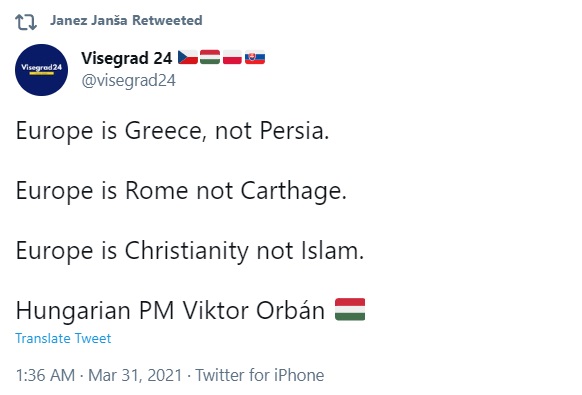Click the word Carthage in tweet
The image size is (582, 395).
pyautogui.click(x=293, y=191)
